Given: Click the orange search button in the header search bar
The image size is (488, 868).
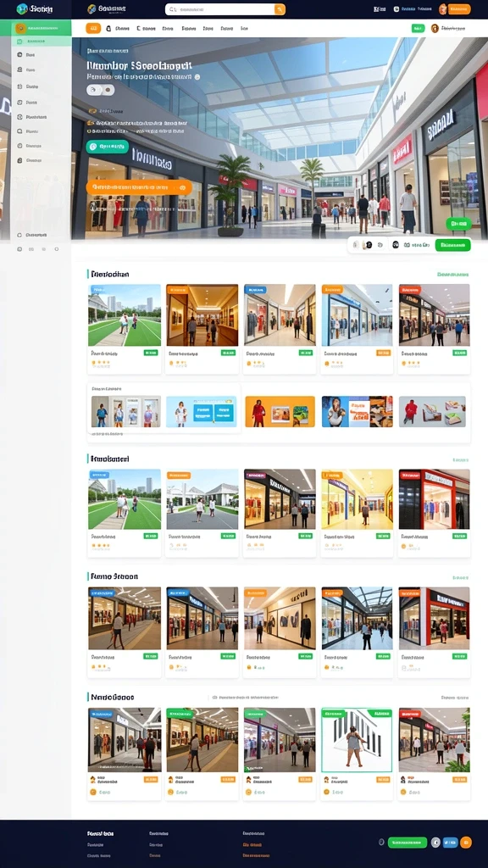Looking at the screenshot, I should (280, 8).
